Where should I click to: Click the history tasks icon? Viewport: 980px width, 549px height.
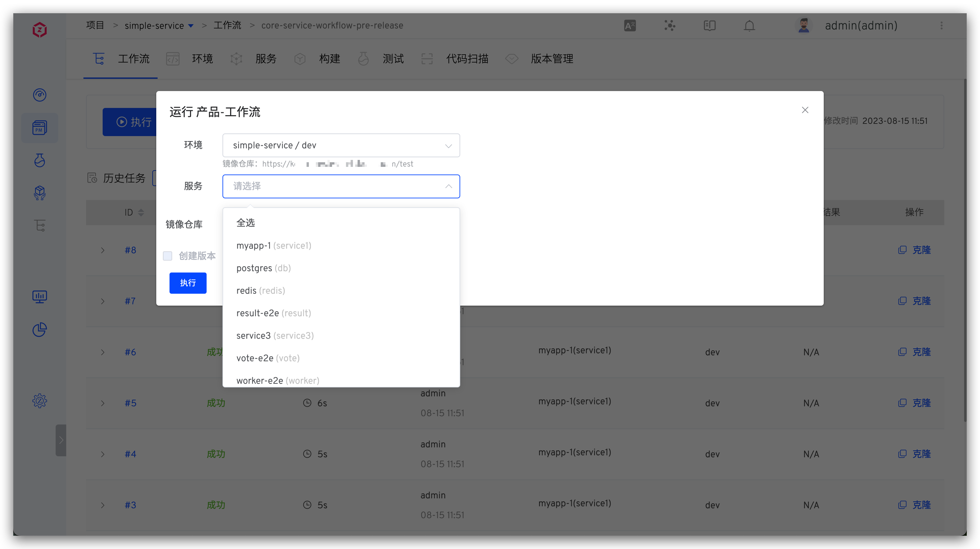point(92,178)
